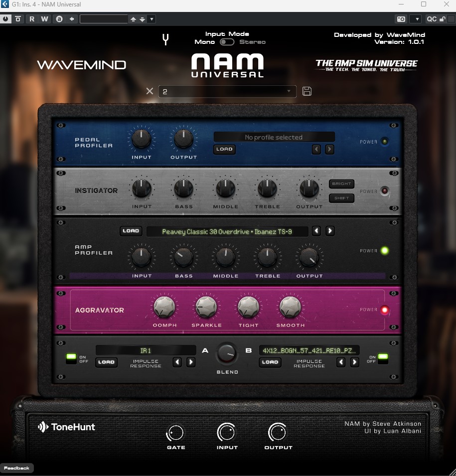Open host preset name field
456x476 pixels.
click(x=104, y=19)
